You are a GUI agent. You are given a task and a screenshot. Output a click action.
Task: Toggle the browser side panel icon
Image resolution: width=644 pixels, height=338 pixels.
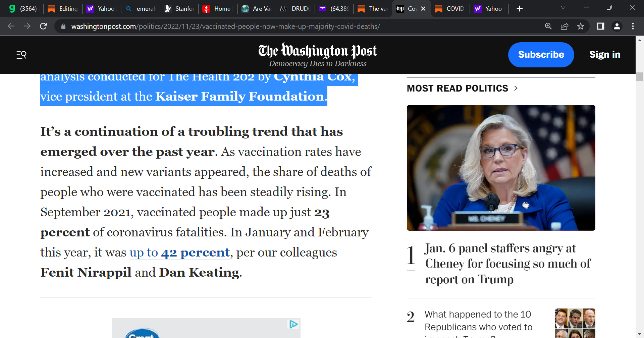pyautogui.click(x=600, y=26)
